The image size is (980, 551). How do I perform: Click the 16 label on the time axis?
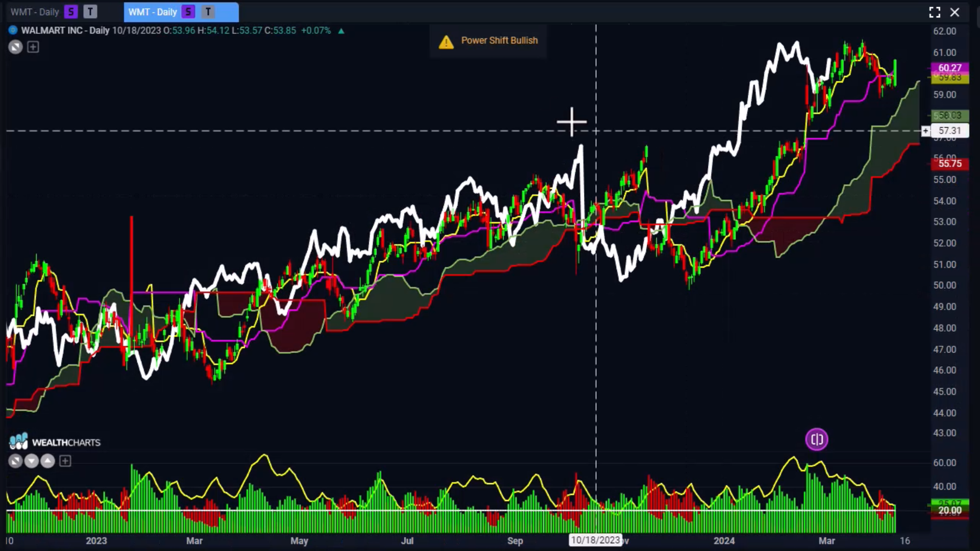[x=905, y=541]
